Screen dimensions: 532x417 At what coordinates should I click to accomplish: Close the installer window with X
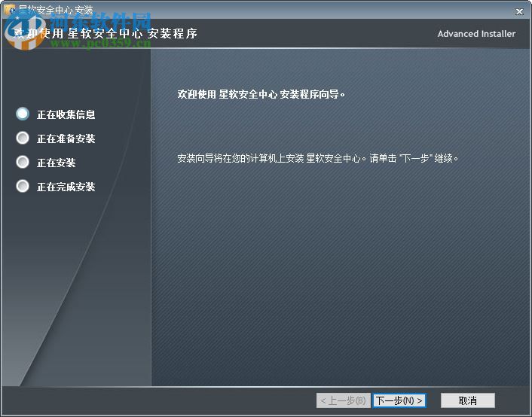click(519, 11)
